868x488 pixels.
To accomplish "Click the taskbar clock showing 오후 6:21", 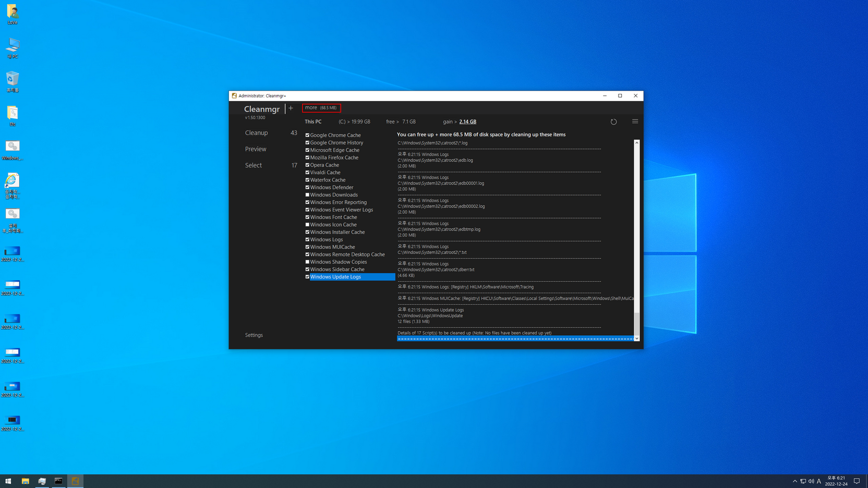I will point(836,481).
